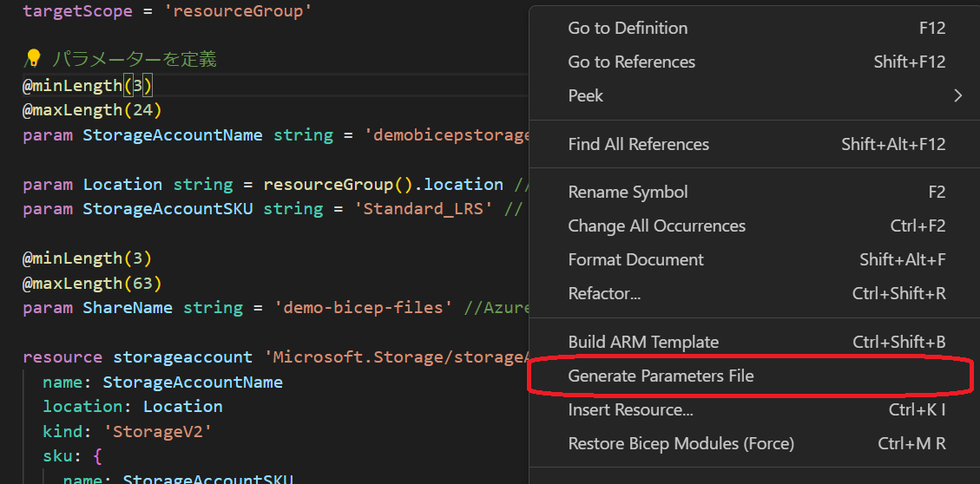Place cursor on the targetScope line
Viewport: 980px width, 484px height.
(x=167, y=11)
